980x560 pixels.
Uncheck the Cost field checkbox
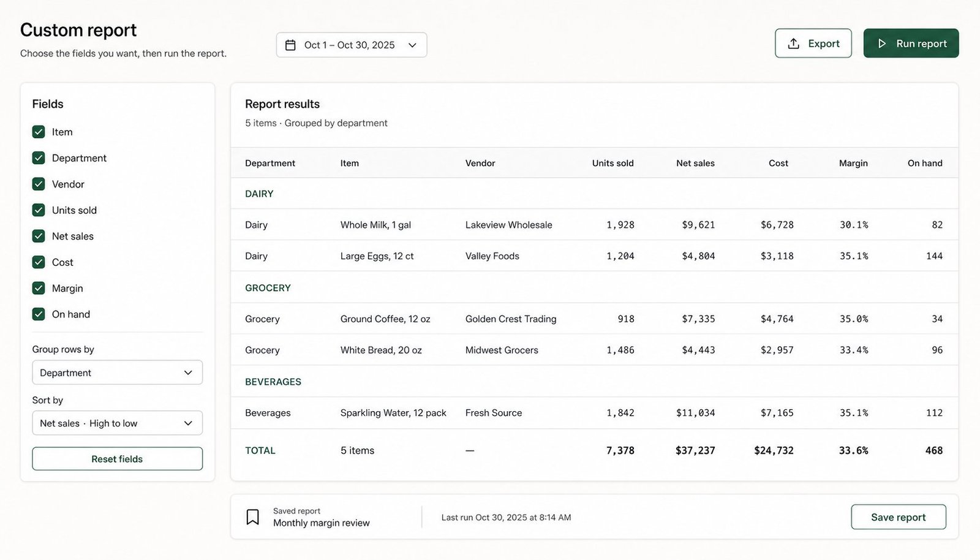point(39,262)
